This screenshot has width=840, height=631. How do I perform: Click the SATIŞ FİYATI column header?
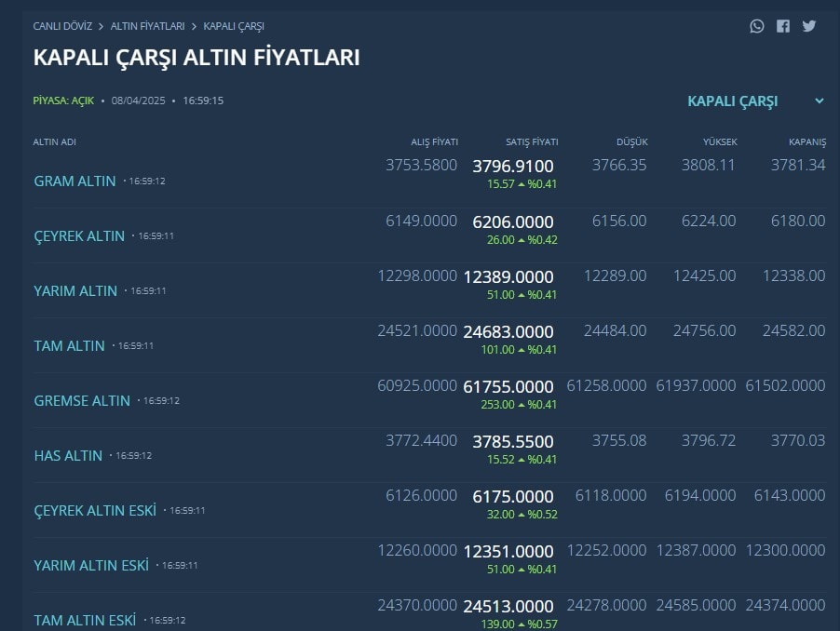tap(532, 142)
